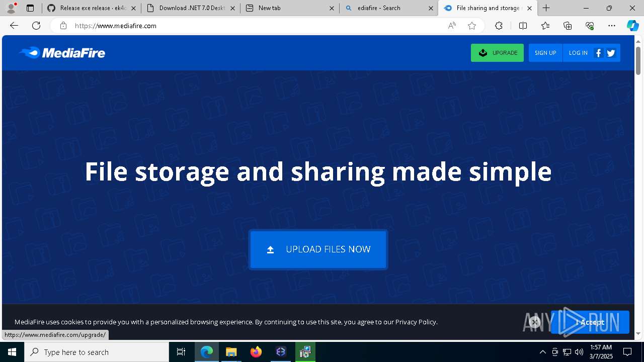Go back using the browser back arrow

[14, 26]
